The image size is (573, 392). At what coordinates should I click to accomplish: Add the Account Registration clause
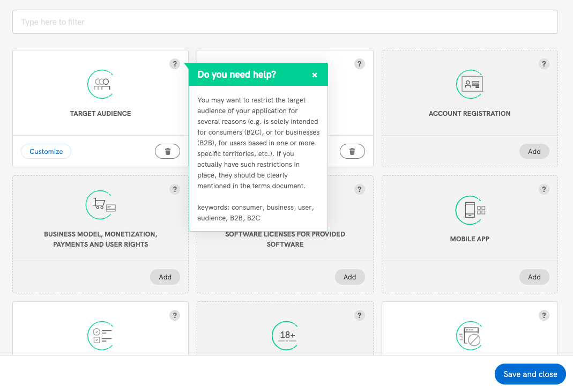click(x=534, y=151)
